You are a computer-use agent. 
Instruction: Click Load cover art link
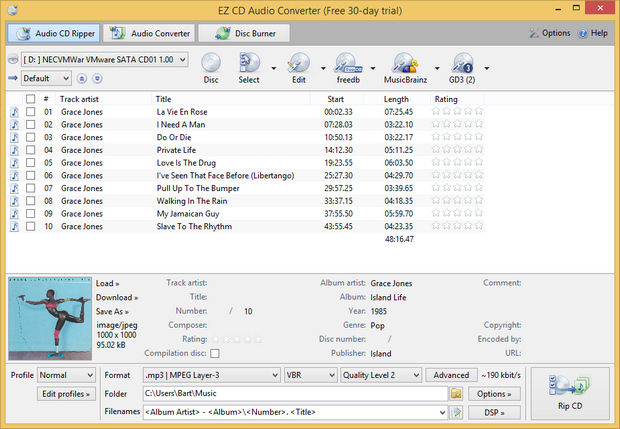pos(108,283)
